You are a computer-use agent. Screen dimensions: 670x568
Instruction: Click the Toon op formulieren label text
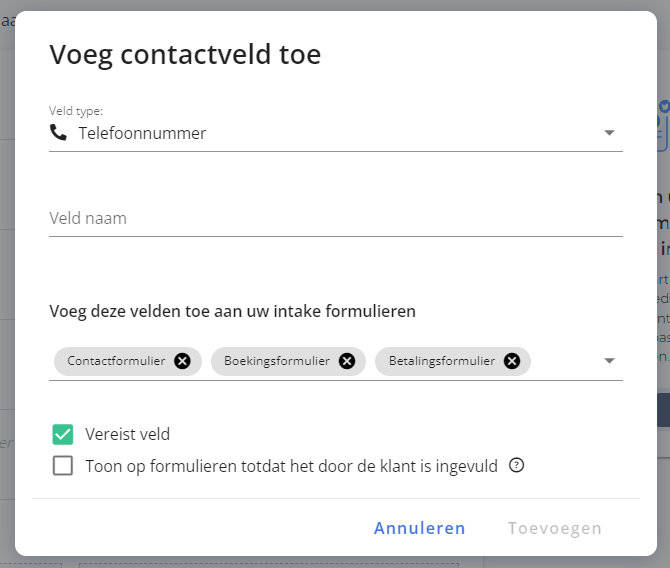[x=291, y=466]
